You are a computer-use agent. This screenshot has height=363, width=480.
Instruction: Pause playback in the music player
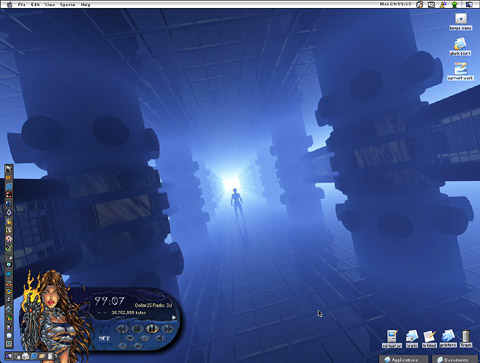coord(152,329)
